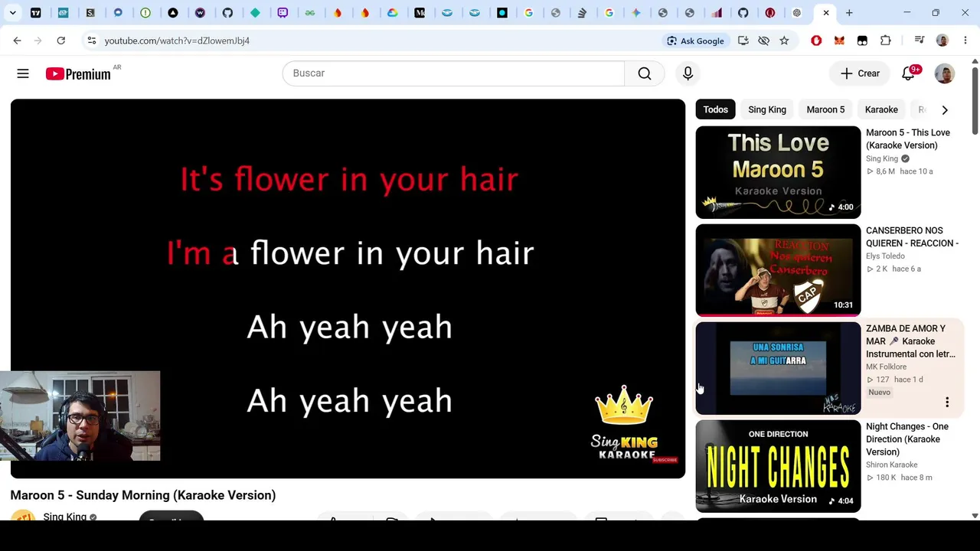
Task: Click the video title Maroon 5 - Sunday Morning
Action: click(143, 495)
